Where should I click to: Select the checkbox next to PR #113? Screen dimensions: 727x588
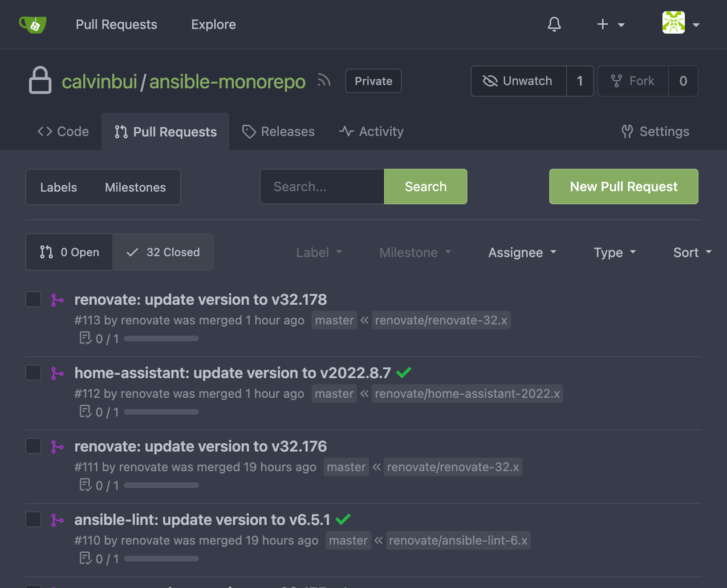click(33, 299)
